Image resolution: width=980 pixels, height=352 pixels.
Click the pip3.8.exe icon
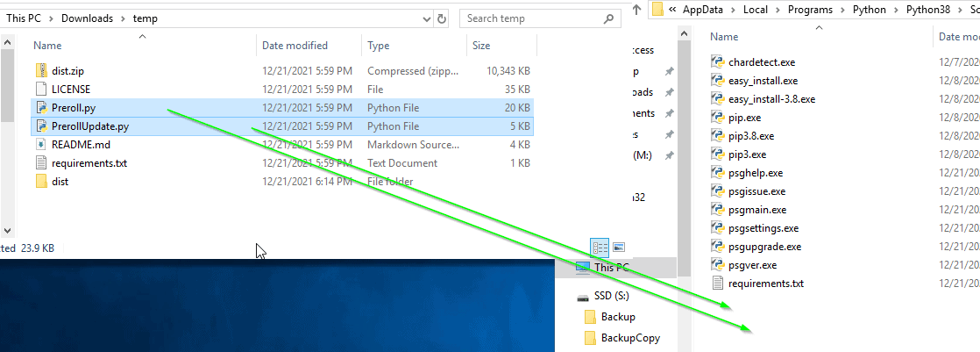[718, 136]
